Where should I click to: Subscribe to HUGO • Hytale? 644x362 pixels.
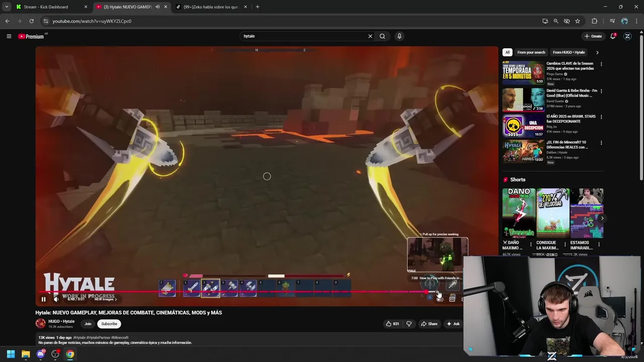(x=109, y=324)
